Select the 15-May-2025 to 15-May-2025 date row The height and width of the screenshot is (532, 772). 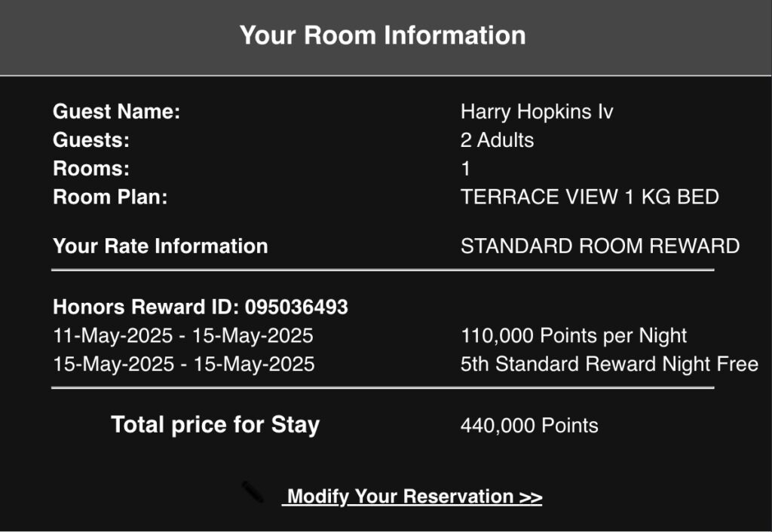183,365
